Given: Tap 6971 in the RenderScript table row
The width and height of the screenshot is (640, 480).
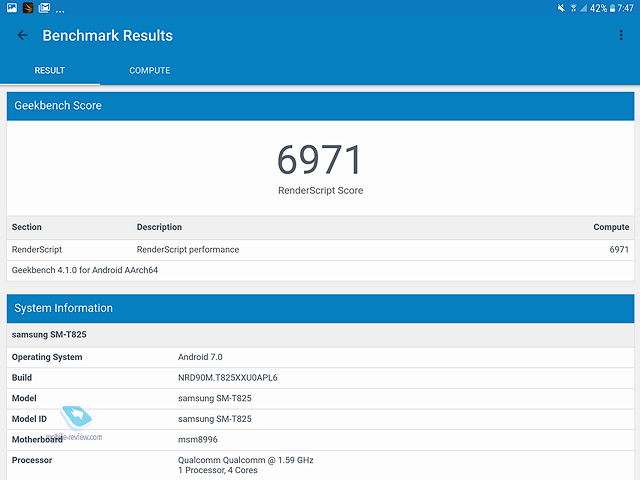Looking at the screenshot, I should tap(619, 249).
